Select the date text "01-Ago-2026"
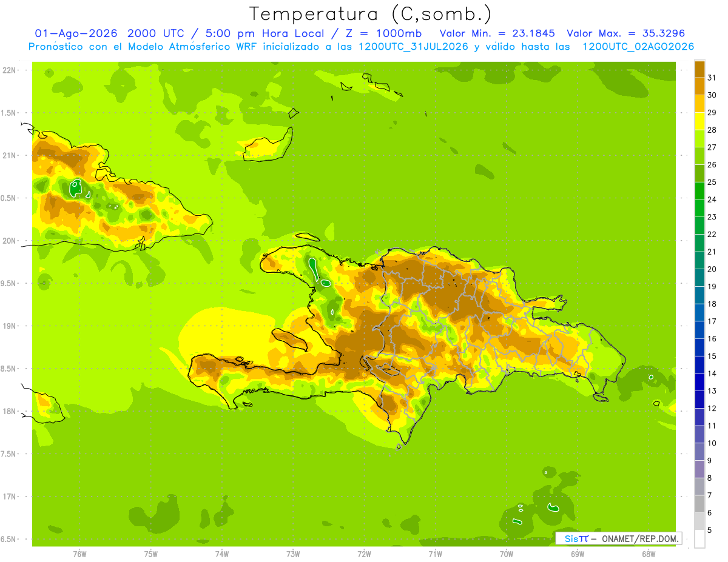728x562 pixels. tap(76, 33)
